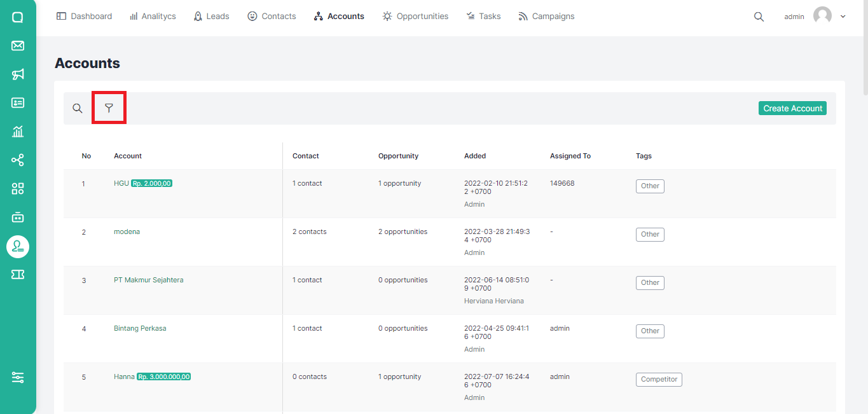The height and width of the screenshot is (414, 868).
Task: Click the Other tag in modena row
Action: point(650,235)
